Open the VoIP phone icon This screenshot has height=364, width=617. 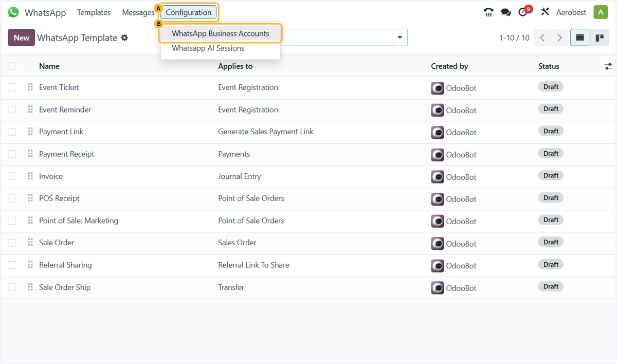[488, 12]
